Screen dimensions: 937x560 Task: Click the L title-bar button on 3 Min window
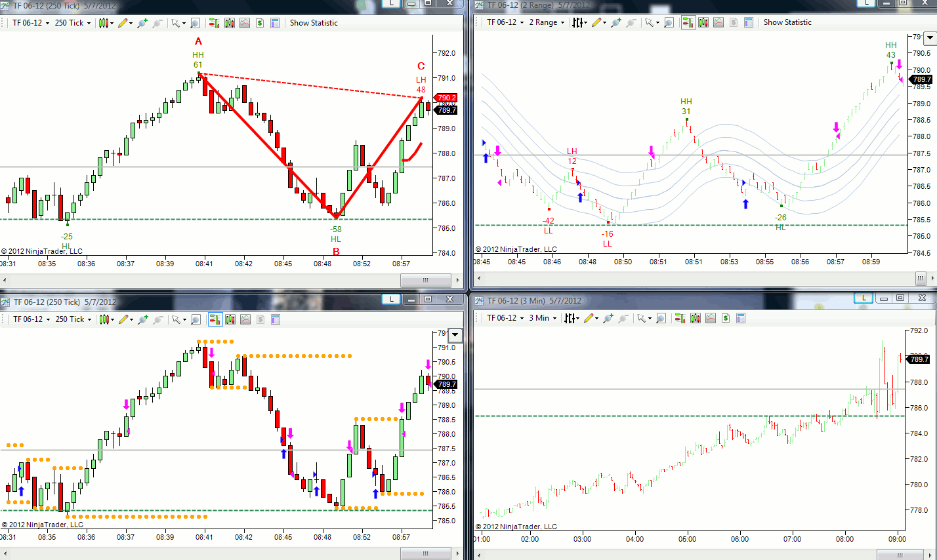864,298
